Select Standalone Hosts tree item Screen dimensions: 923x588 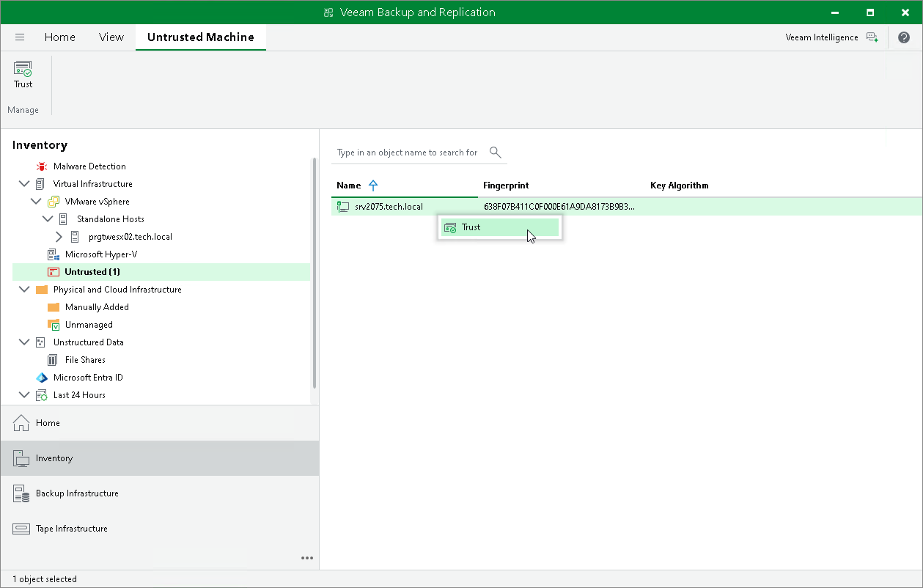(110, 219)
